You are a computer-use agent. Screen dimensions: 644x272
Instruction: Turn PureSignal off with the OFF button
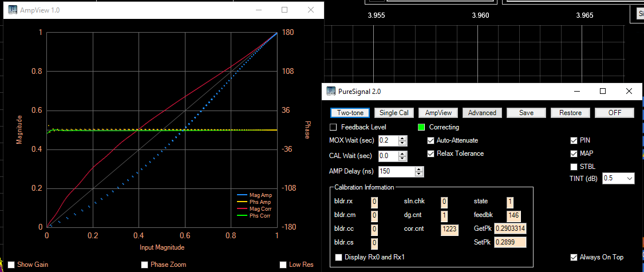614,113
